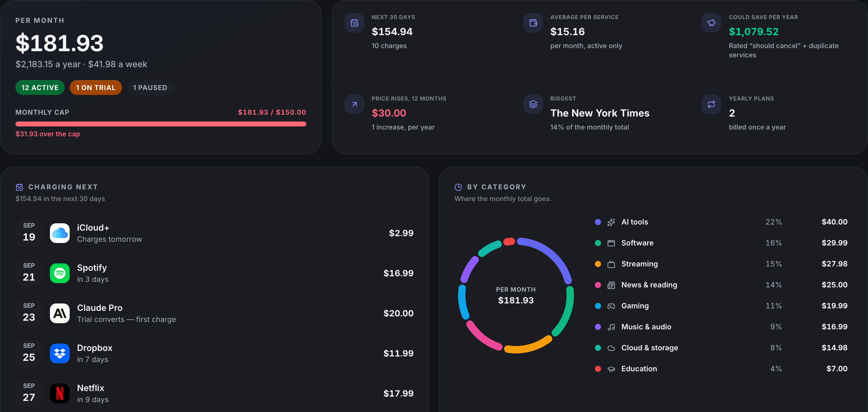
Task: Open the iCloud+ subscription name
Action: point(93,228)
